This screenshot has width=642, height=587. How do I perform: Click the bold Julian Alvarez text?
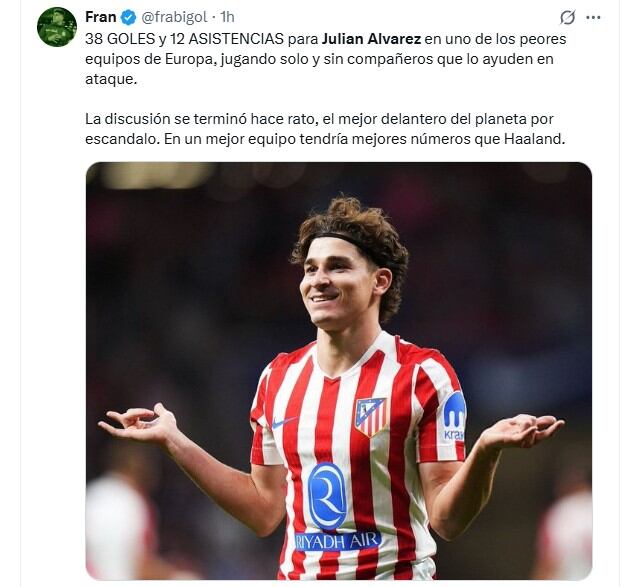tap(371, 39)
